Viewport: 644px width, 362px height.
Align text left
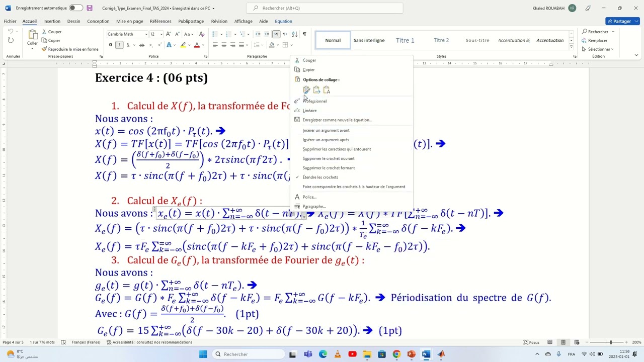point(215,45)
